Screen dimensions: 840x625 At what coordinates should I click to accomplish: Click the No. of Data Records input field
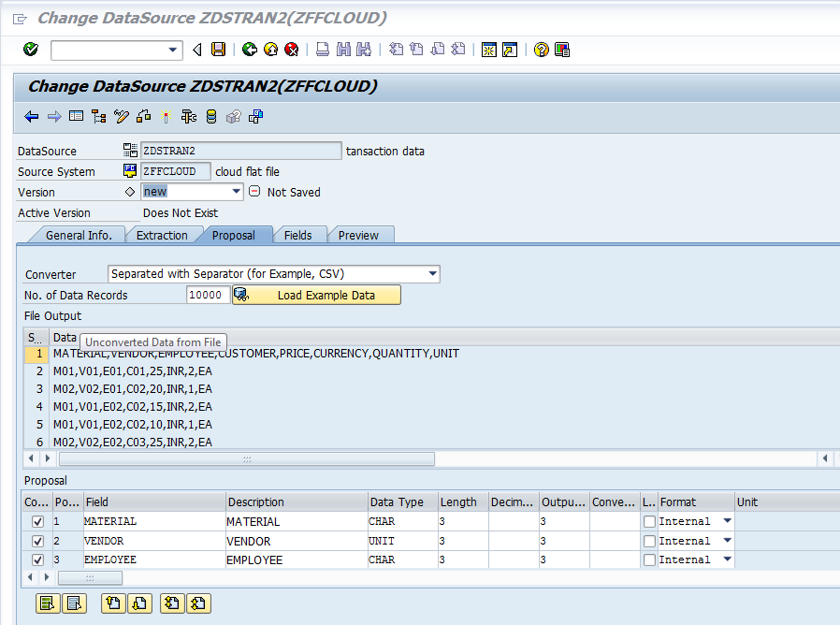[207, 293]
